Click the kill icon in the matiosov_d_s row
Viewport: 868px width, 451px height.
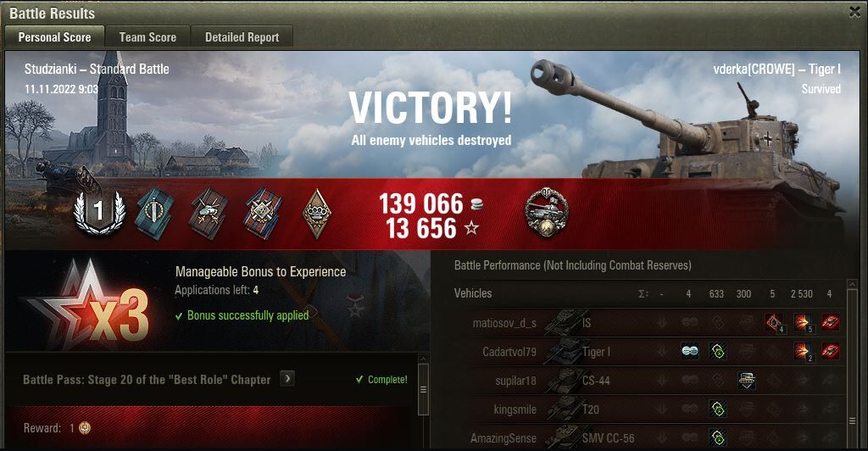tap(830, 322)
